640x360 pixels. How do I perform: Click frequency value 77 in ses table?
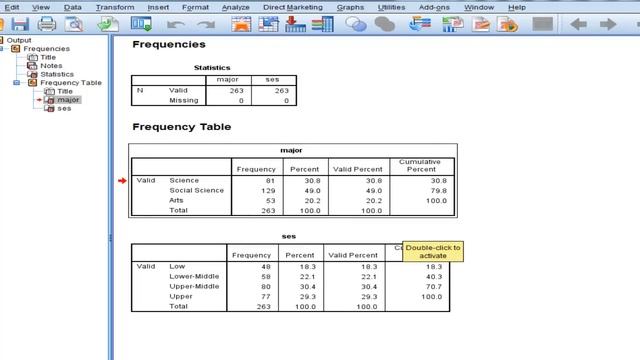tap(266, 297)
